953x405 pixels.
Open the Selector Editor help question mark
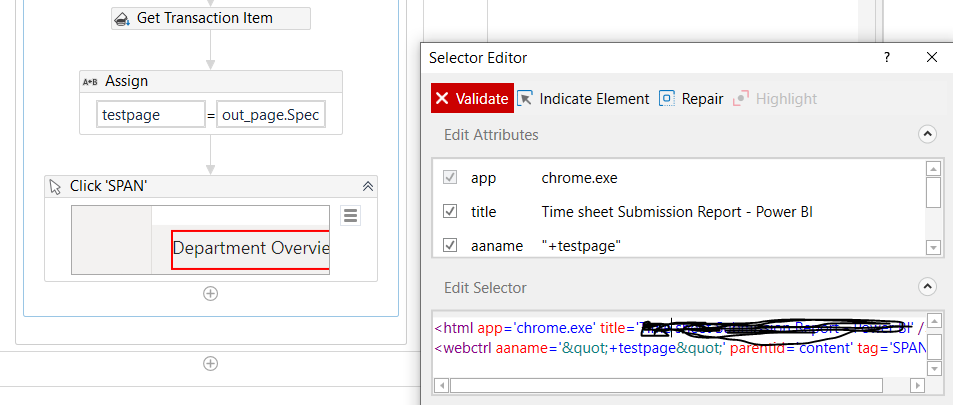tap(886, 58)
